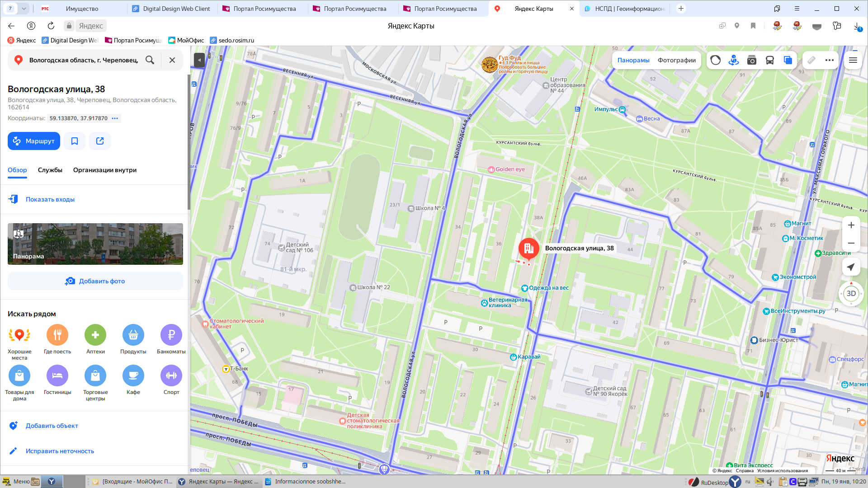Screen dimensions: 868x488
Task: Click the map layers icon
Action: [x=788, y=60]
